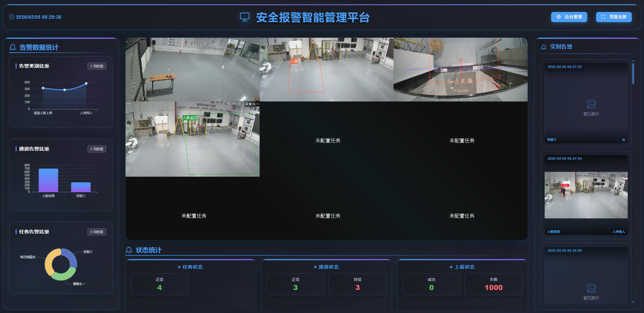This screenshot has height=313, width=644.
Task: Open the data-count dropdown for 通道告警比重
Action: [97, 149]
